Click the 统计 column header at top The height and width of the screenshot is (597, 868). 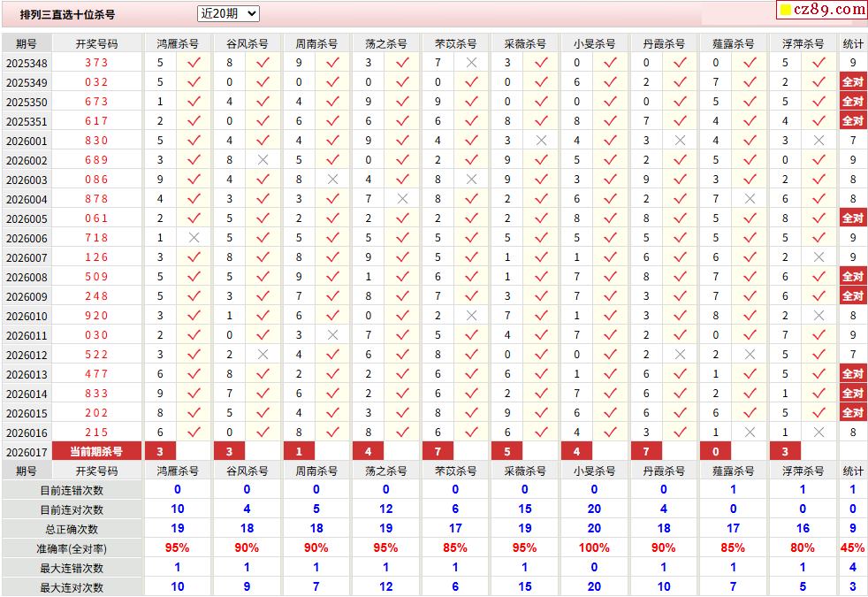852,43
